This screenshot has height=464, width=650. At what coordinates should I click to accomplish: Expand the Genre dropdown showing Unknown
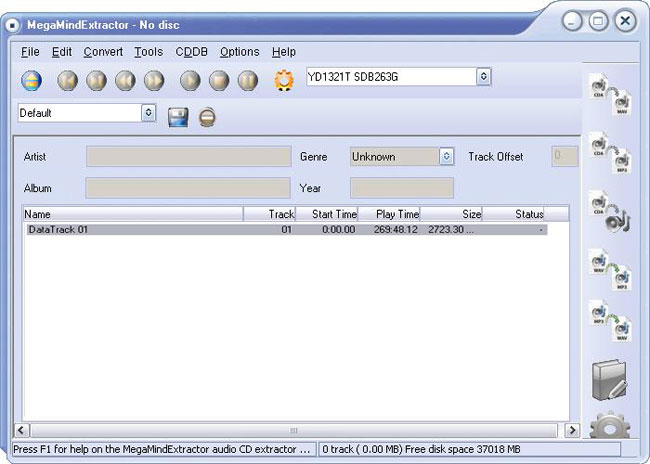coord(446,157)
